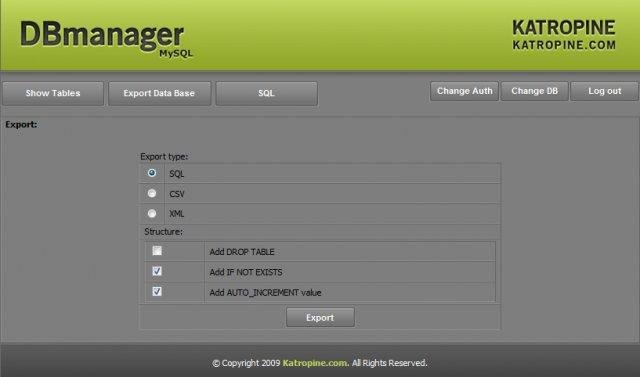Select XML export type radio

(x=152, y=213)
